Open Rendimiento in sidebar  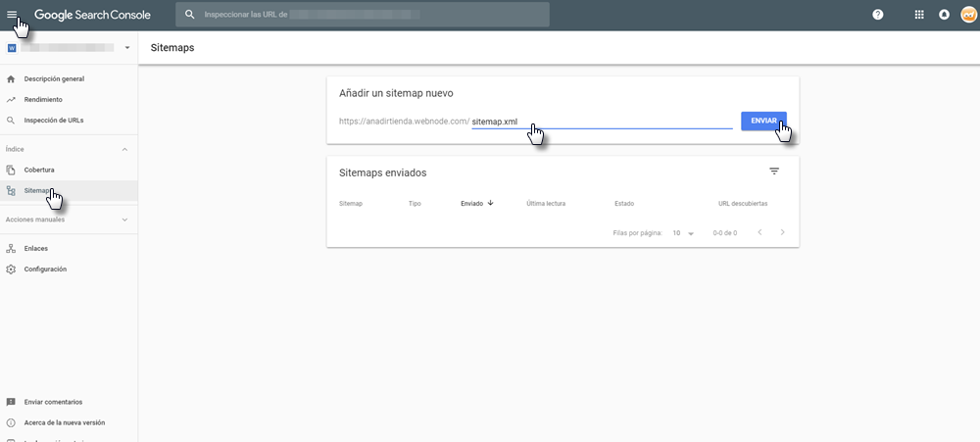pos(43,99)
